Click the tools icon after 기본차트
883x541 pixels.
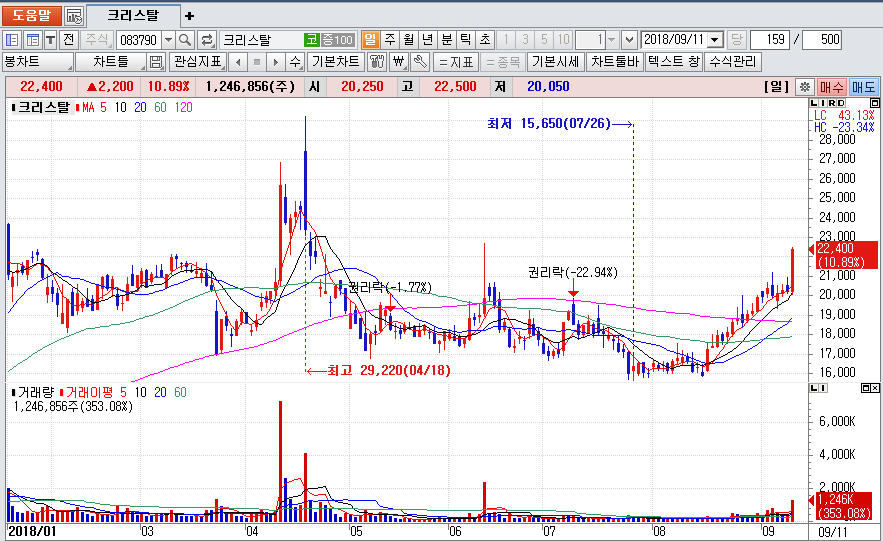(x=377, y=62)
